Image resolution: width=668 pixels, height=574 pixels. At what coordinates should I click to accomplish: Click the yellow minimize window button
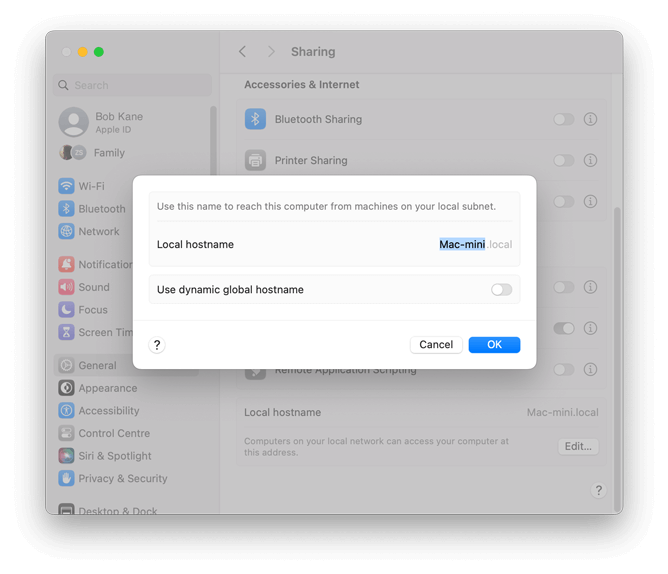83,52
